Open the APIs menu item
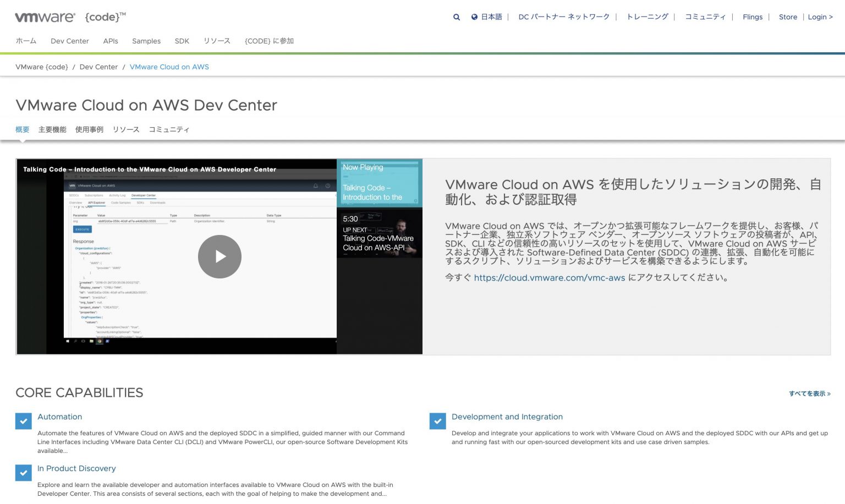This screenshot has width=845, height=504. 111,41
